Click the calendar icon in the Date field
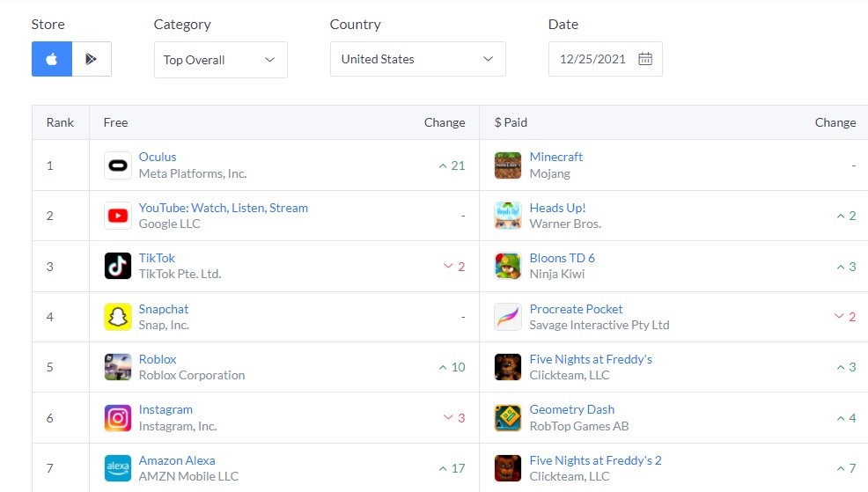Viewport: 868px width, 492px height. coord(645,59)
